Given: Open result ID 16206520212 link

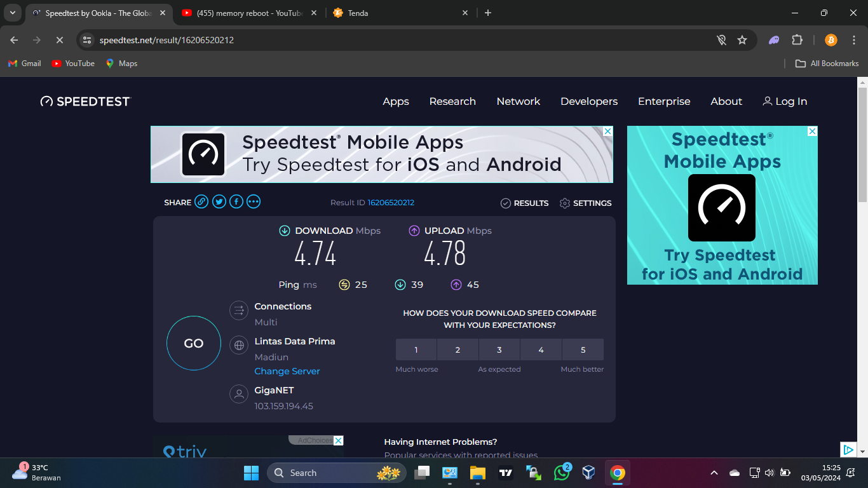Looking at the screenshot, I should (x=391, y=203).
